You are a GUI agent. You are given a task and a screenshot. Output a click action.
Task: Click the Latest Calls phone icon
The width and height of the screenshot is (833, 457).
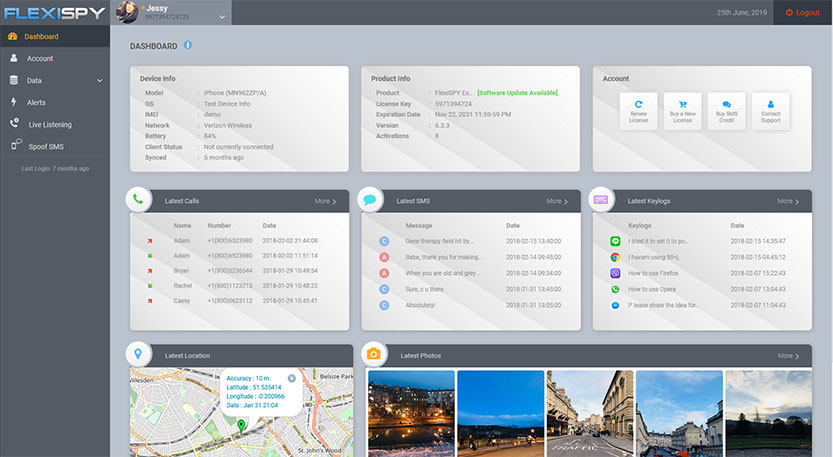(138, 199)
